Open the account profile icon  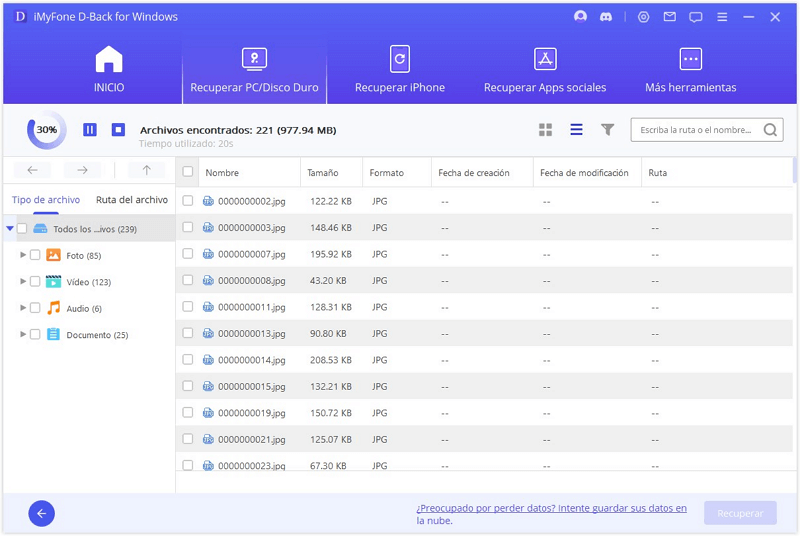(x=580, y=17)
